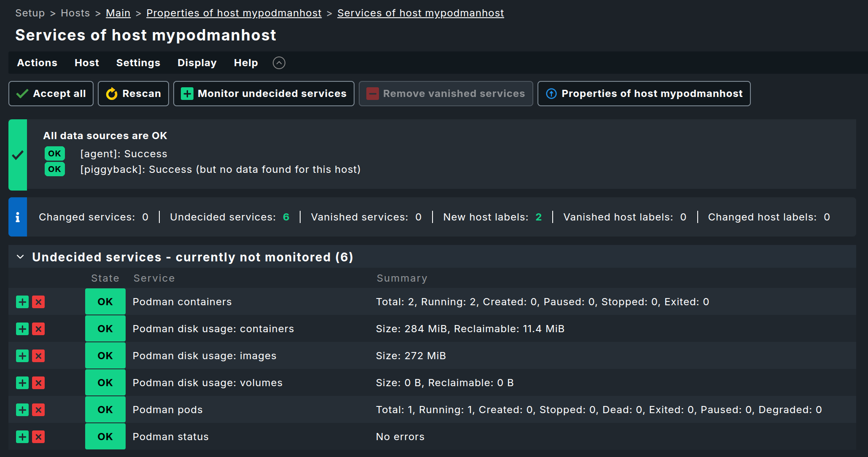Image resolution: width=868 pixels, height=457 pixels.
Task: Ignore Podman disk usage: volumes service
Action: (38, 383)
